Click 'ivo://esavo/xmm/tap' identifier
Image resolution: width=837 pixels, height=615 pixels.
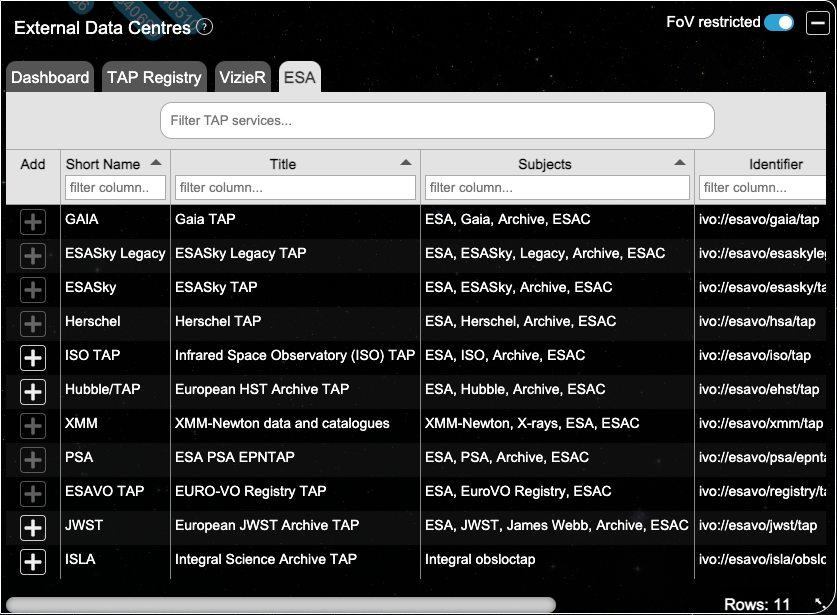pos(761,424)
